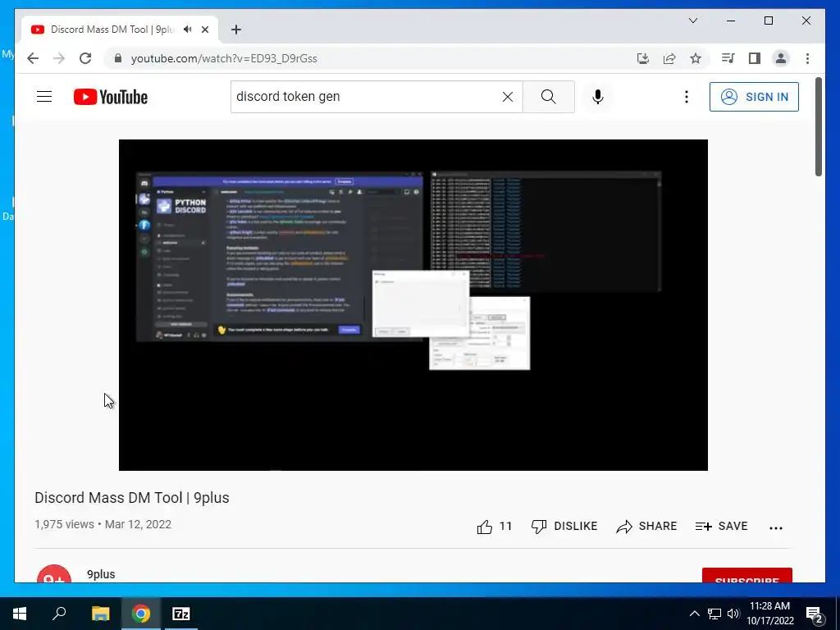Open YouTube hamburger guide menu
The image size is (840, 630).
click(x=44, y=97)
